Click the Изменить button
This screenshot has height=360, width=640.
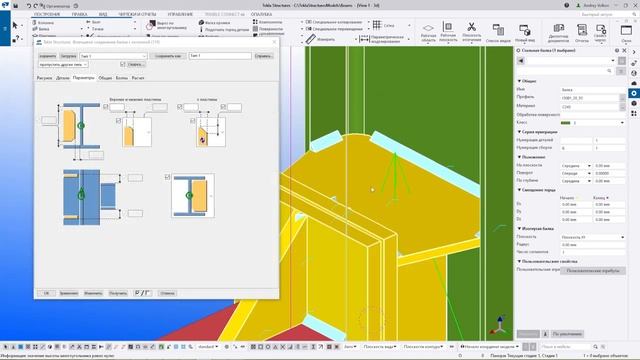click(x=93, y=293)
